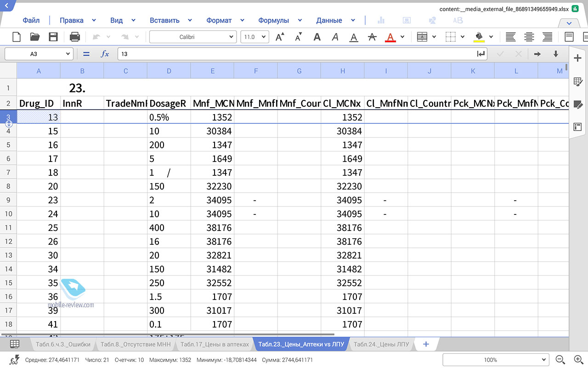Screen dimensions: 588x368
Task: Open the Файл menu
Action: point(31,20)
